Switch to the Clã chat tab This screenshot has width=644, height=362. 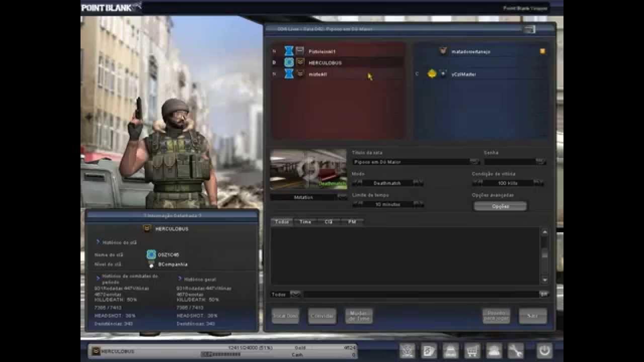click(329, 222)
